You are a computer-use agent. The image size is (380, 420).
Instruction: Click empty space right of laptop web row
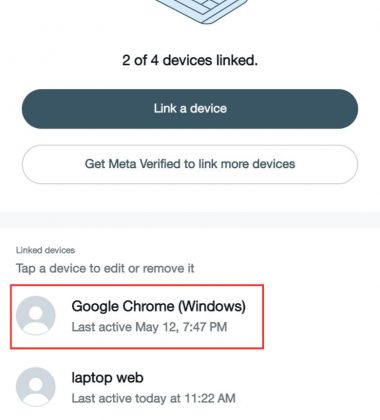pyautogui.click(x=307, y=387)
